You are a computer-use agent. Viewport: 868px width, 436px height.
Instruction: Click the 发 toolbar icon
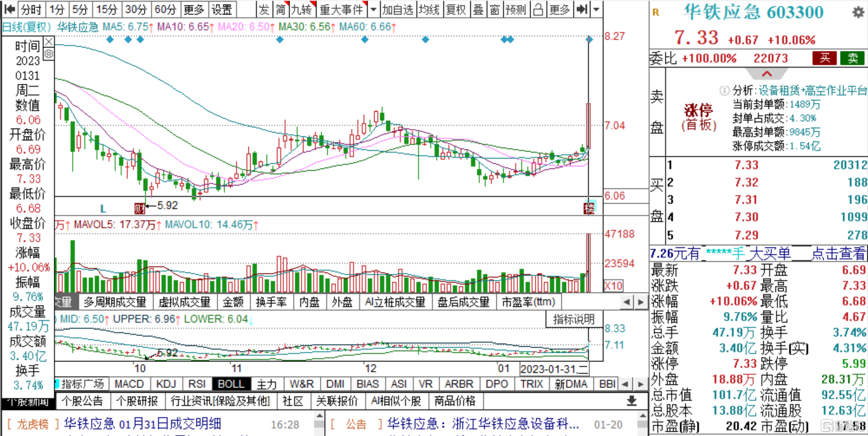[264, 9]
